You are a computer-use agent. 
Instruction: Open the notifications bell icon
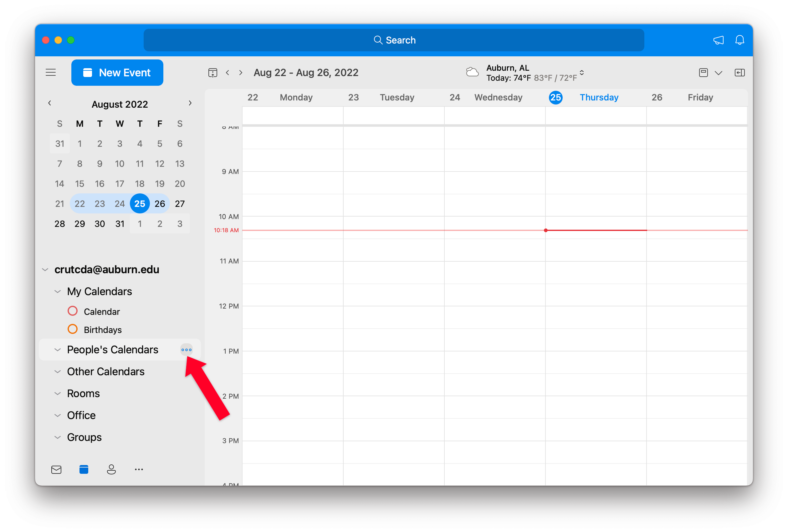pos(739,40)
